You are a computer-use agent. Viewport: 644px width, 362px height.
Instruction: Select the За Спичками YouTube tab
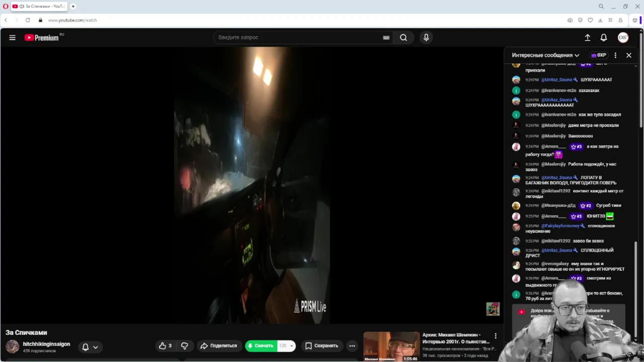[39, 7]
